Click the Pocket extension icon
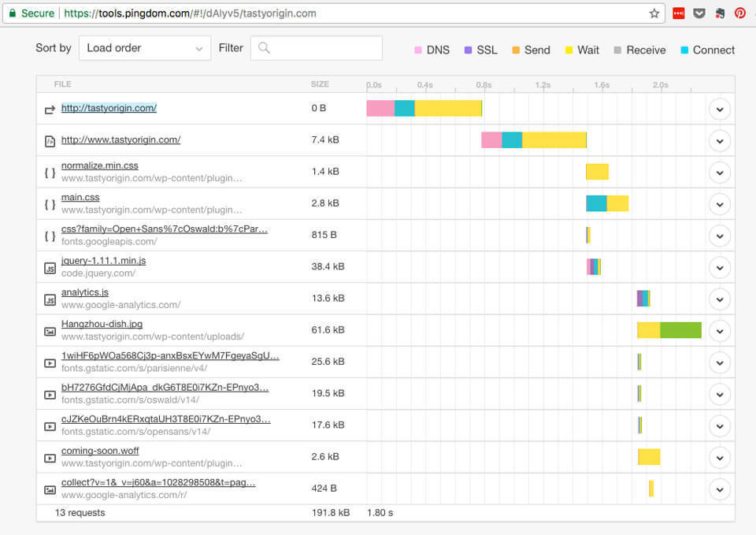This screenshot has height=535, width=756. point(699,13)
